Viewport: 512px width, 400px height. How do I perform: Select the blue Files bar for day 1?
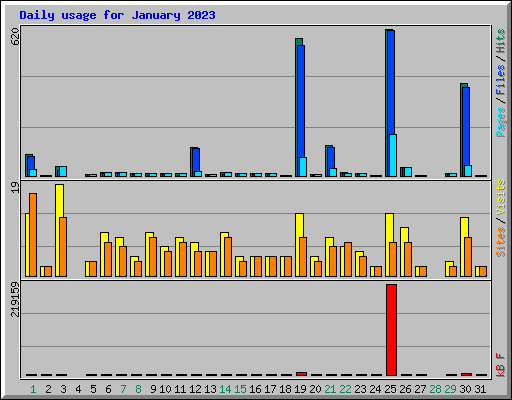coord(31,163)
